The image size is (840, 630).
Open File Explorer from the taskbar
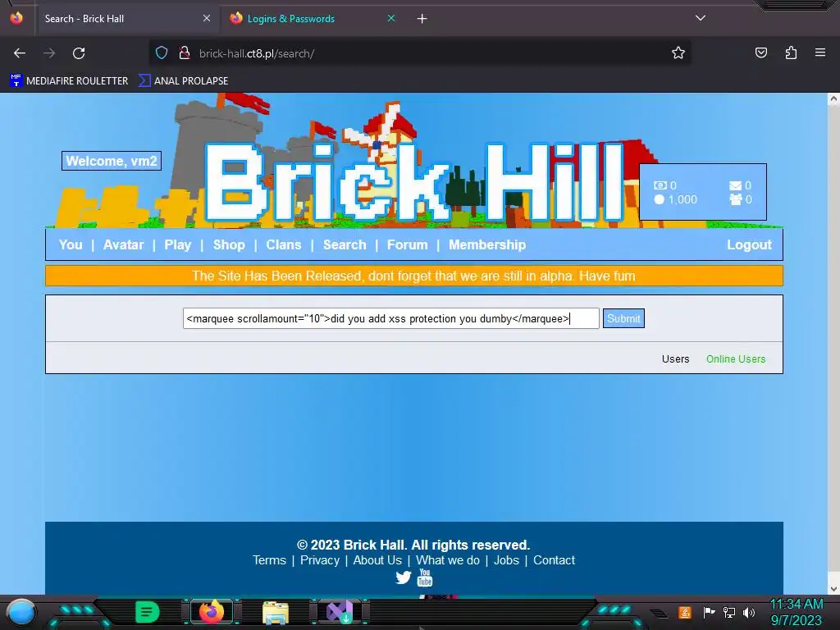(276, 613)
